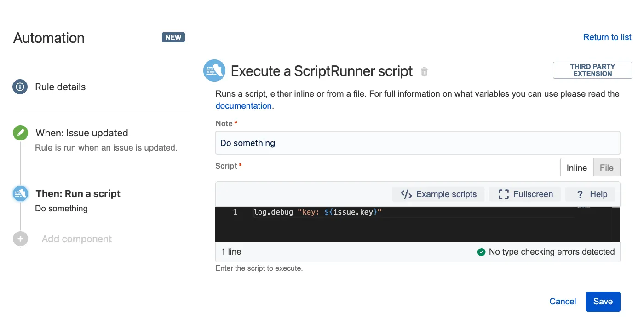Save the automation component
The height and width of the screenshot is (326, 644).
click(x=603, y=302)
